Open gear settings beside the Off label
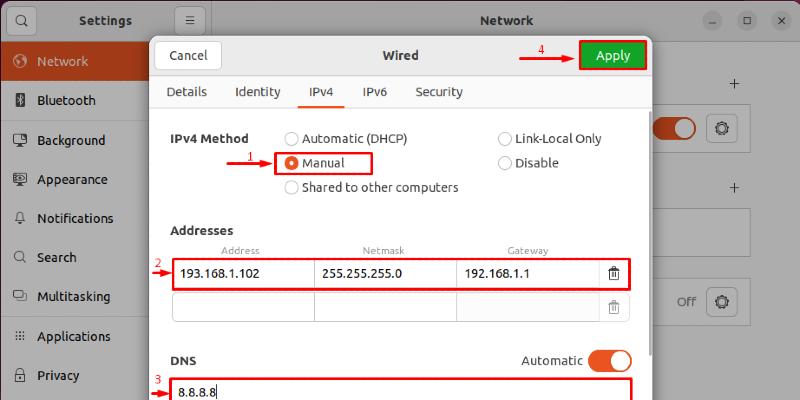Image resolution: width=800 pixels, height=400 pixels. tap(721, 300)
